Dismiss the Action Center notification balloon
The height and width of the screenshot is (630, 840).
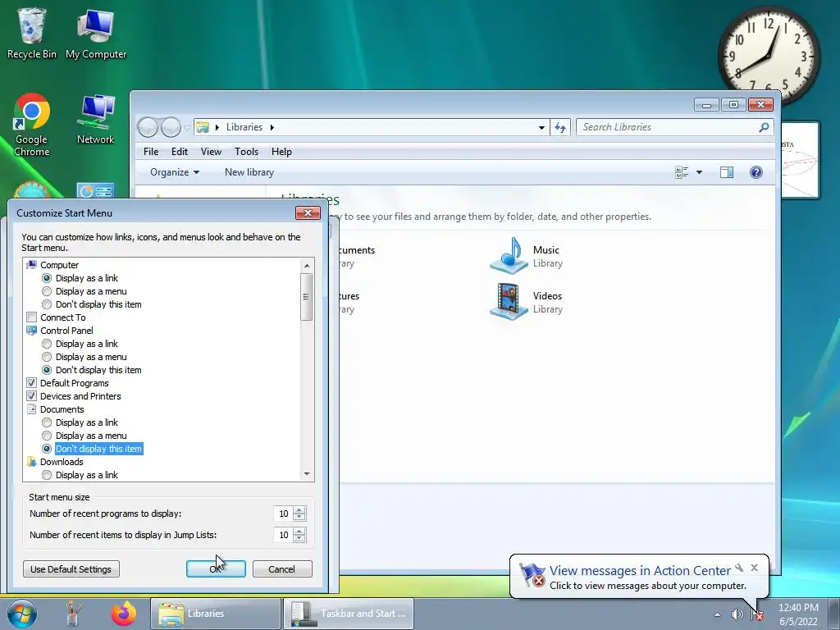(755, 568)
